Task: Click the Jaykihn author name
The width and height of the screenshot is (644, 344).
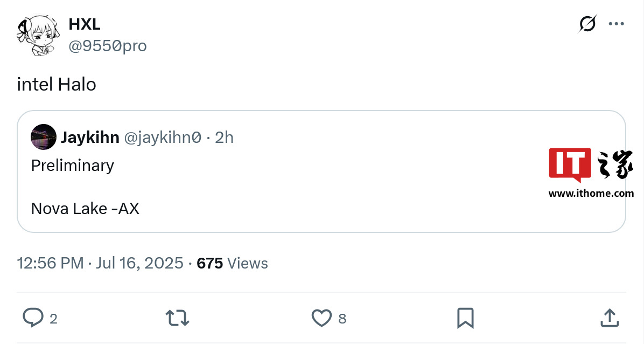Action: pos(90,137)
